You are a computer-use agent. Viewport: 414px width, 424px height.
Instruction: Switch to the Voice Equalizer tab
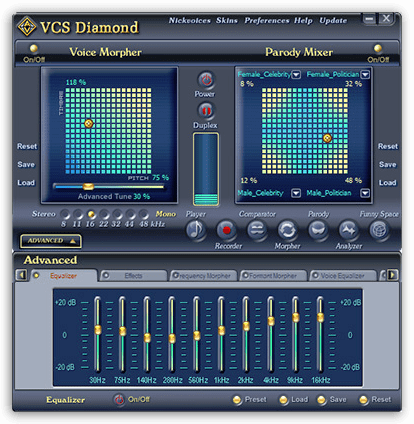[343, 276]
